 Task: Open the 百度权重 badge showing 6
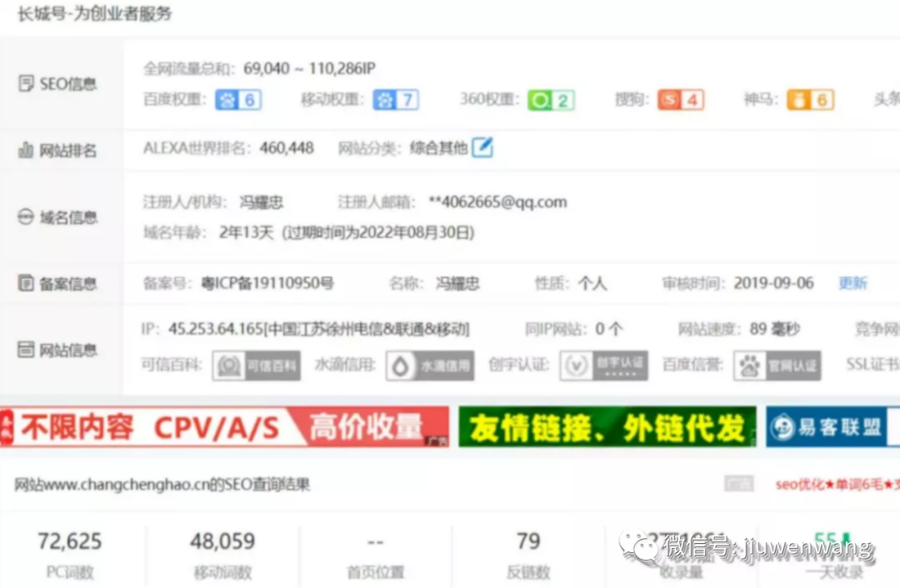coord(238,100)
